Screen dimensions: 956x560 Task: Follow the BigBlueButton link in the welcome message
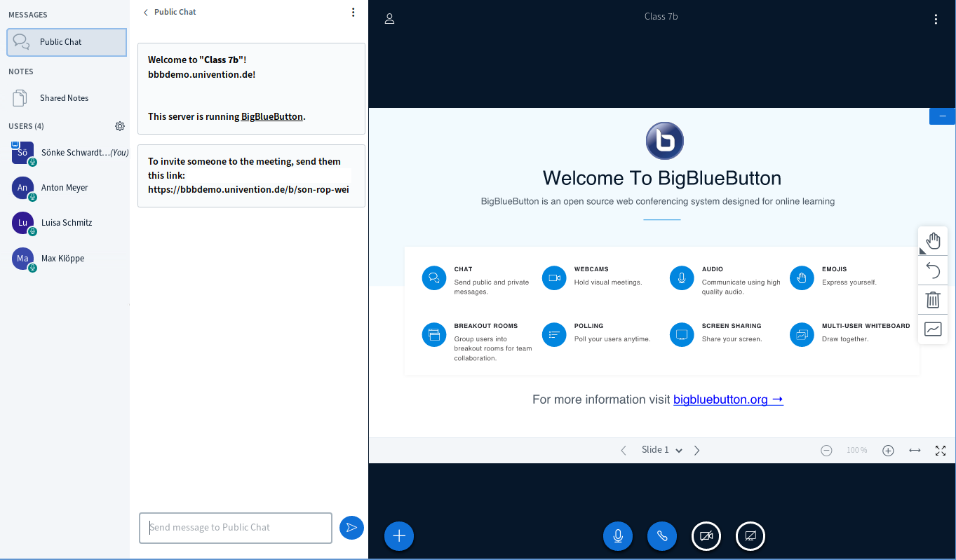(272, 116)
